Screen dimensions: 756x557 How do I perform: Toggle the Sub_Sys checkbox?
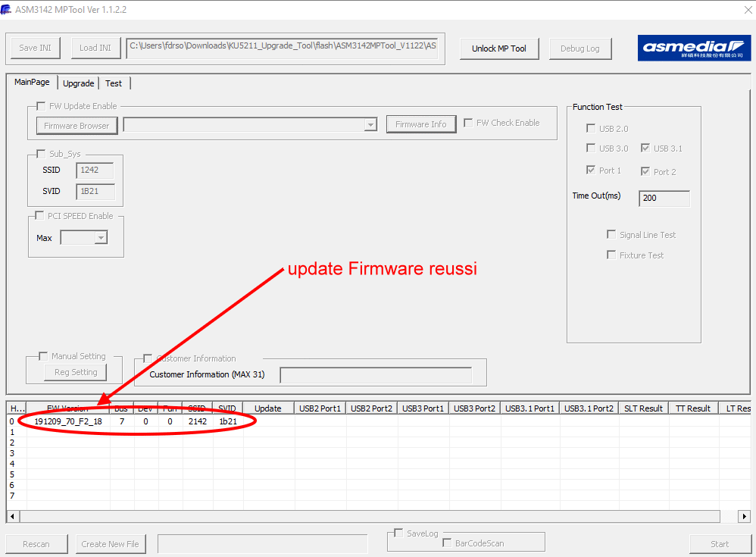coord(42,154)
